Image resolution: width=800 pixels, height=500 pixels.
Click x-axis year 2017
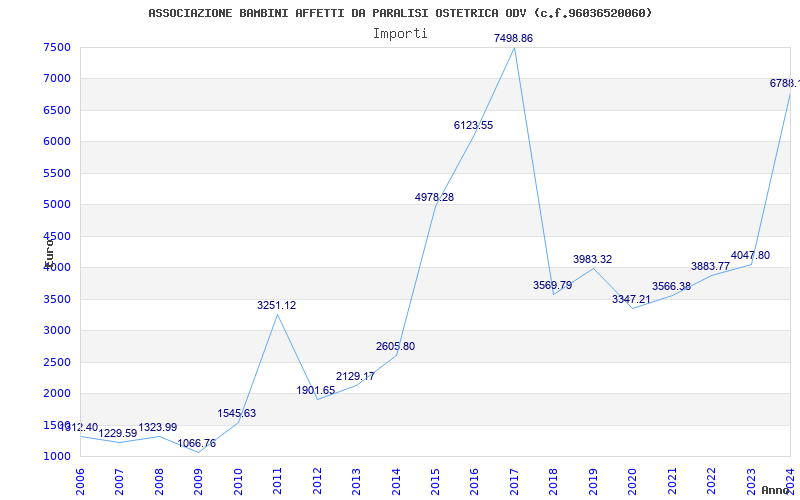tap(514, 482)
